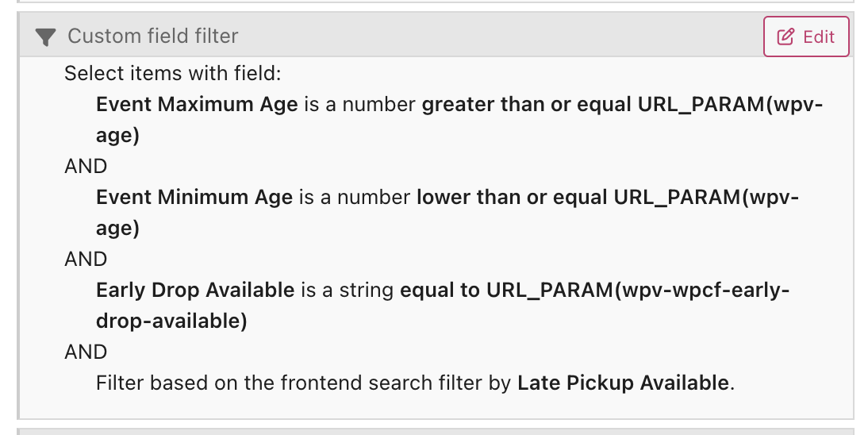Open the Edit button for custom field filter
Screen dimensions: 868x435
point(807,37)
